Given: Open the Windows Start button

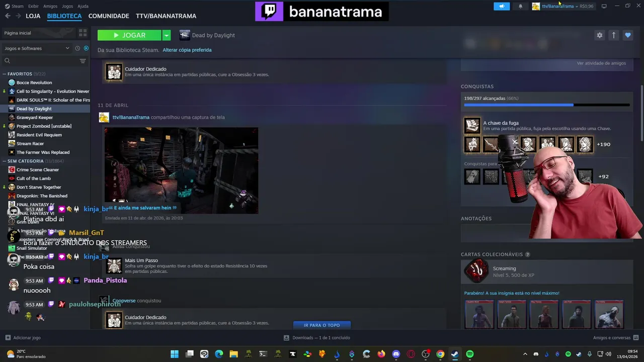Looking at the screenshot, I should (175, 354).
